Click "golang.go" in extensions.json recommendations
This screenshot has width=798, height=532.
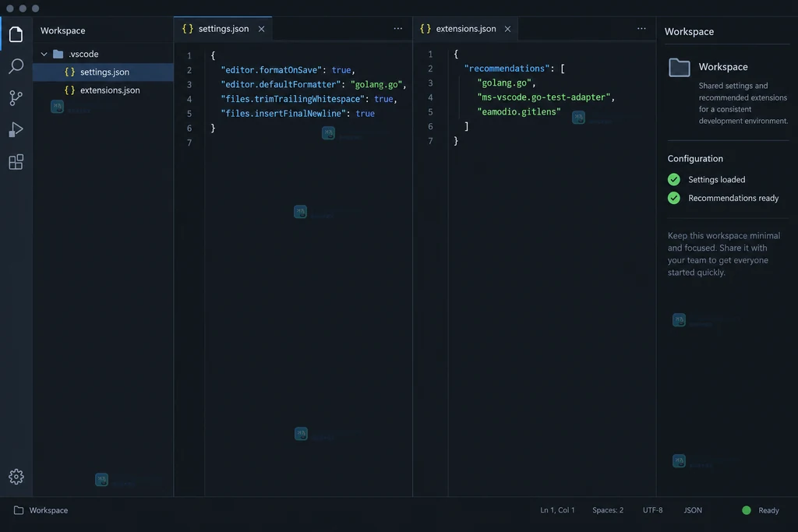(x=504, y=83)
